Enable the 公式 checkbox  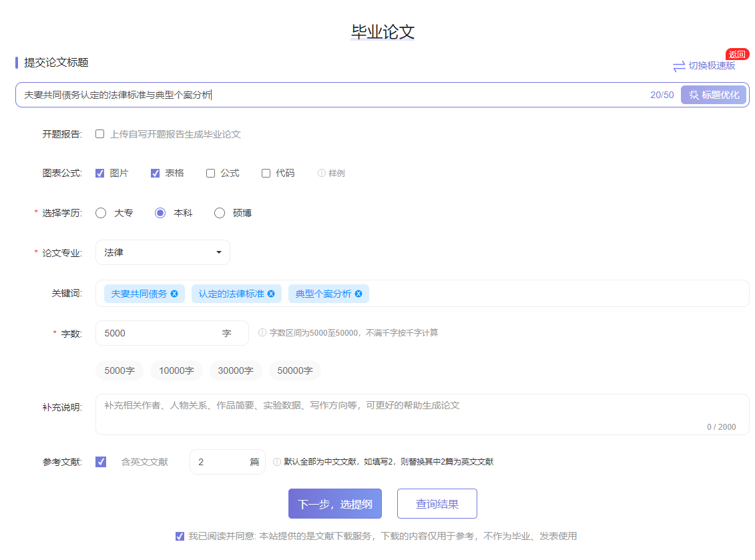coord(210,174)
